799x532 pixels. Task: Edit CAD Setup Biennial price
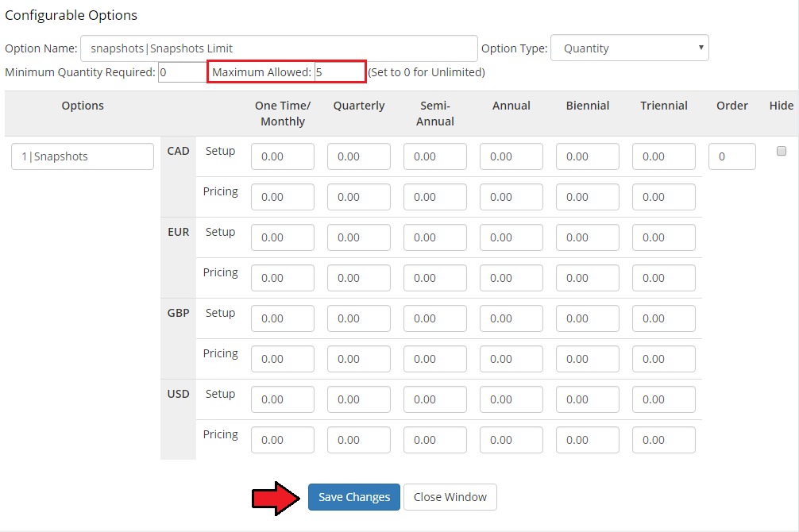[x=588, y=156]
